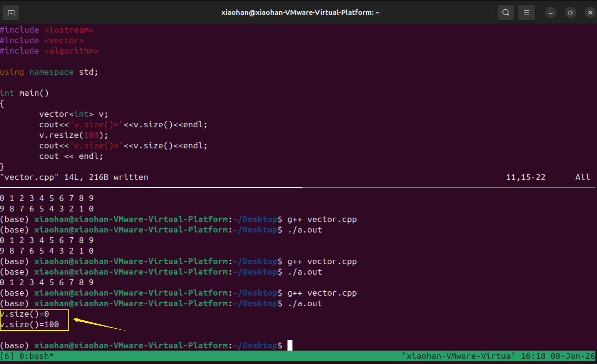Click the window title text
This screenshot has height=364, width=597.
pyautogui.click(x=300, y=13)
